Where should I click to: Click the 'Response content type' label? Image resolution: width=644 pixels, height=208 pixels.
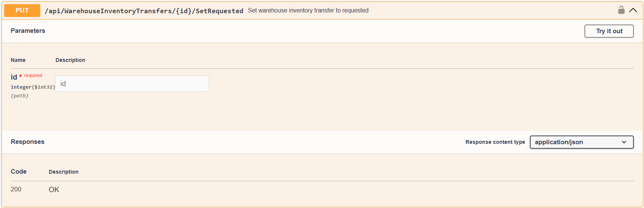(x=495, y=142)
